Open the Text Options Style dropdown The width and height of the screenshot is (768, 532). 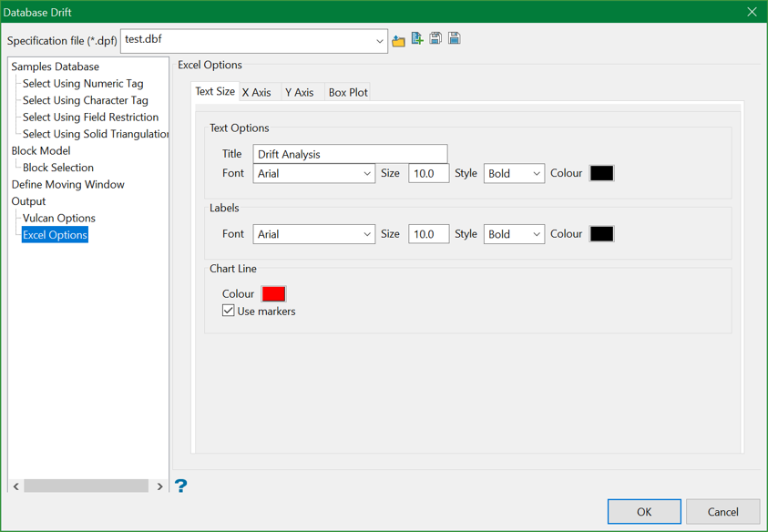[x=536, y=174]
